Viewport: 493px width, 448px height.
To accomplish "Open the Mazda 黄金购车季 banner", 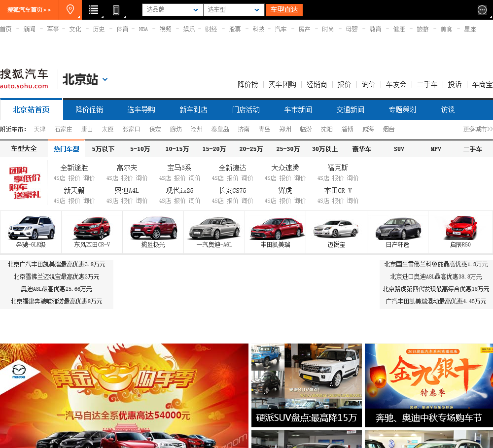I will click(x=124, y=395).
